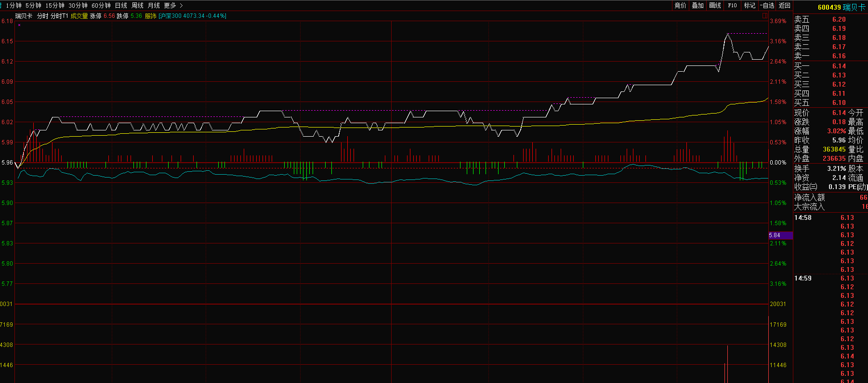This screenshot has height=383, width=868.
Task: Click the small panel layout icon above chart
Action: pyautogui.click(x=765, y=16)
